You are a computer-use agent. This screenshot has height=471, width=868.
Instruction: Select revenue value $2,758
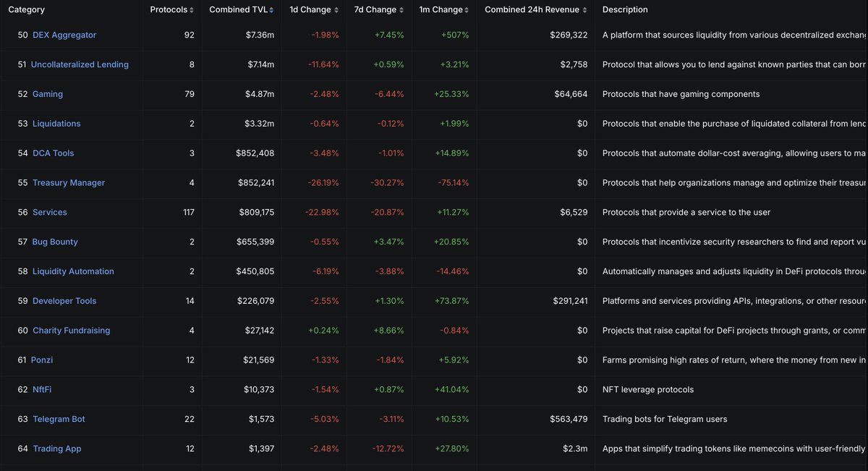click(x=574, y=64)
